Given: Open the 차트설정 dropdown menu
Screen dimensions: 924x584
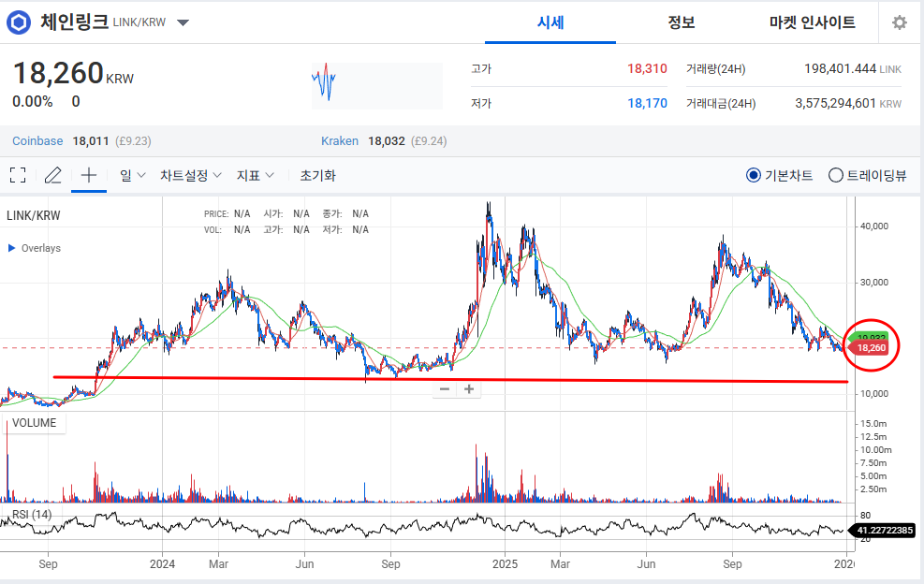Looking at the screenshot, I should (x=190, y=175).
